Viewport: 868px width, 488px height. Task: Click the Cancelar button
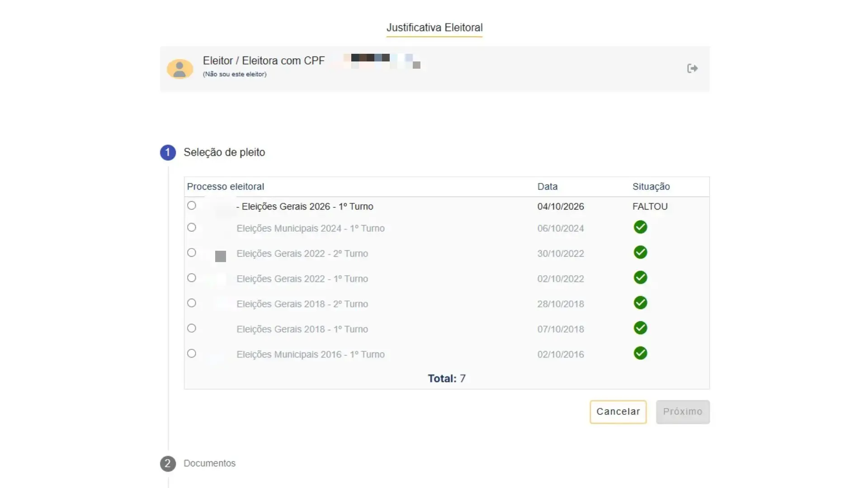pos(618,412)
